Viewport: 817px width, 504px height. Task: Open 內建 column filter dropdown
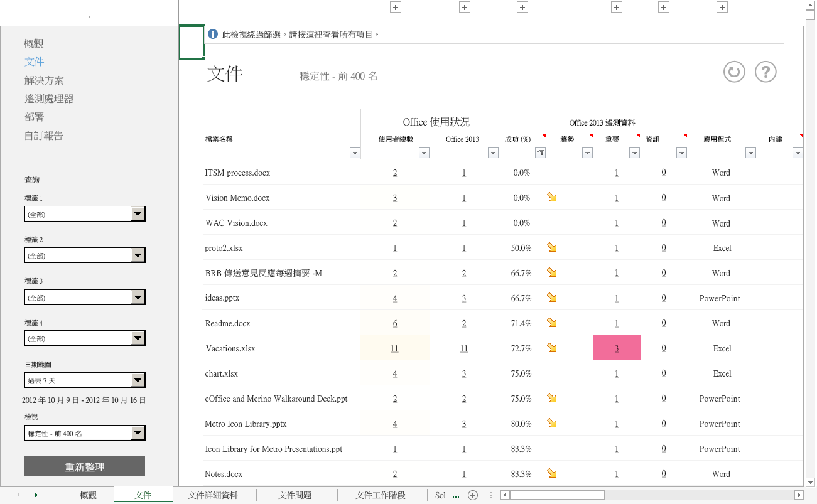(x=798, y=153)
